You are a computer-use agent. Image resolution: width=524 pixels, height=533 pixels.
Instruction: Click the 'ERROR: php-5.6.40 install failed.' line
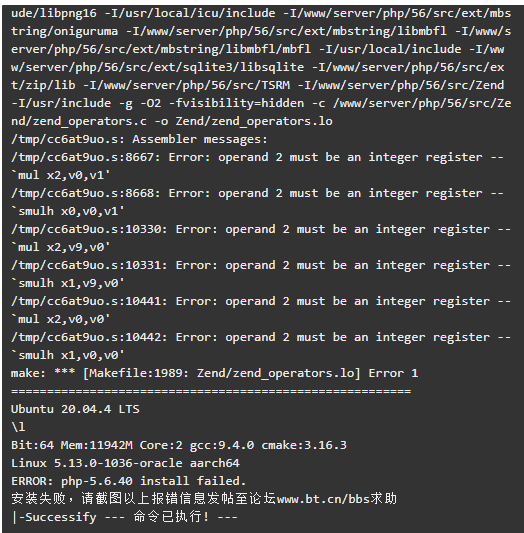click(128, 481)
